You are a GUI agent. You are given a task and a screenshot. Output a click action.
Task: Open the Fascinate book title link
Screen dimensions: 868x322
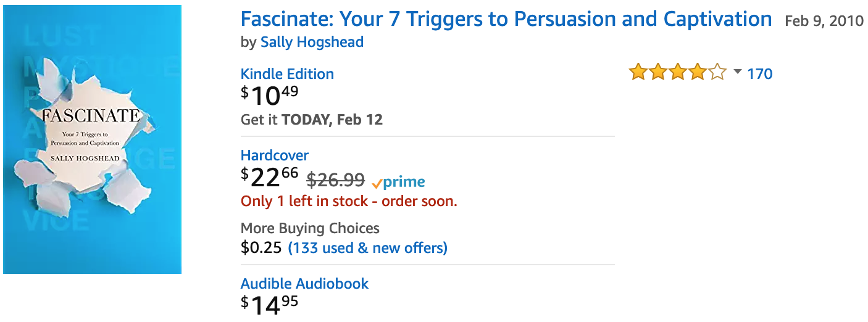506,20
